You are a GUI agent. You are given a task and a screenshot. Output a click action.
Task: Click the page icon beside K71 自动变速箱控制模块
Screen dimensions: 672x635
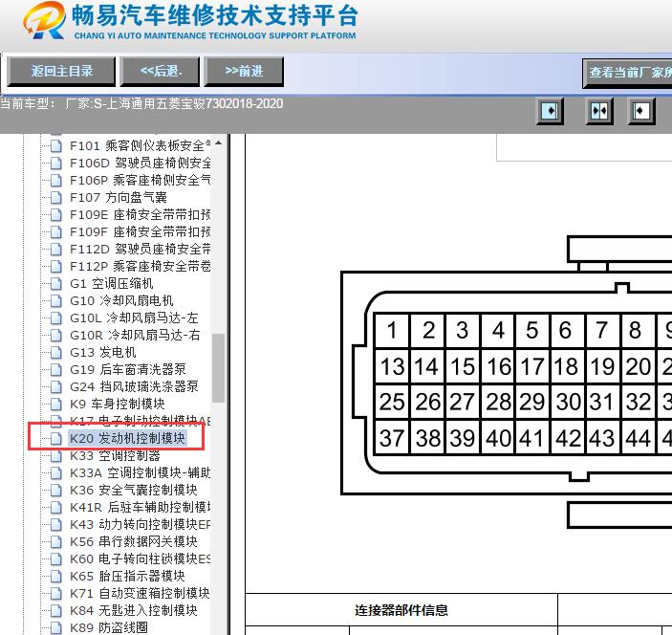point(55,593)
